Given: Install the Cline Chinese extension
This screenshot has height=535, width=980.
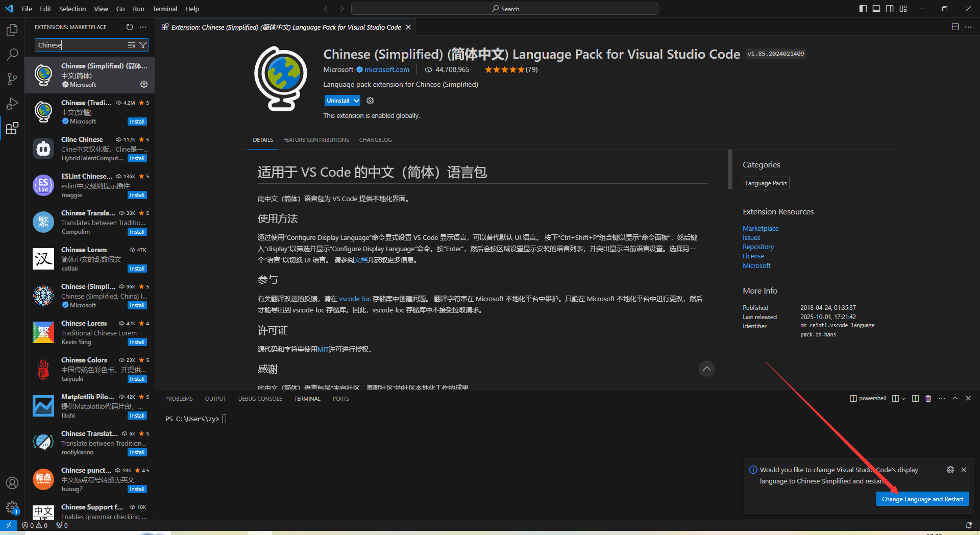Looking at the screenshot, I should (137, 158).
